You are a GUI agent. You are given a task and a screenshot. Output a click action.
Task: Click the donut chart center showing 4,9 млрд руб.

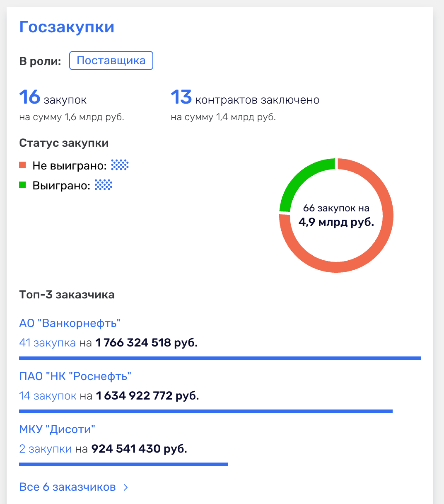click(335, 216)
